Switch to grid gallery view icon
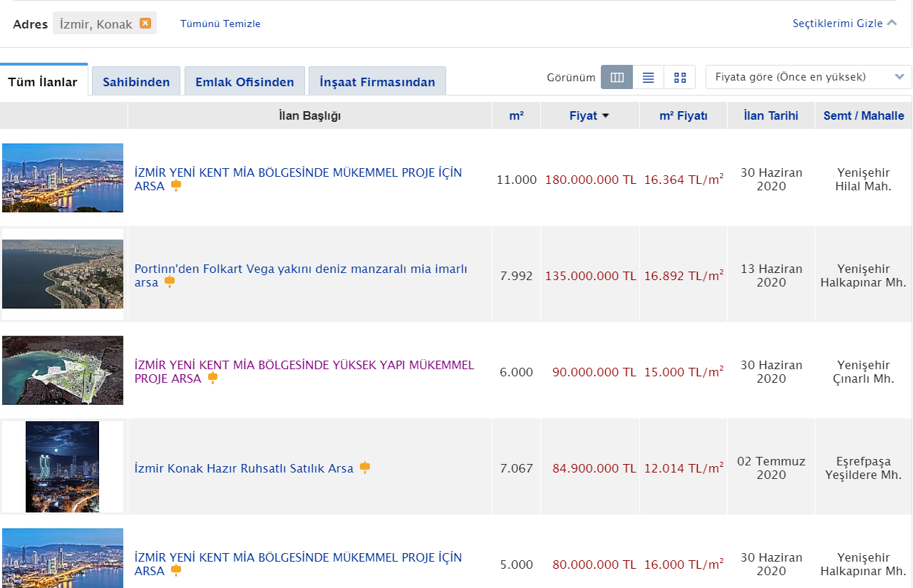Screen dimensions: 913x588 (x=679, y=78)
